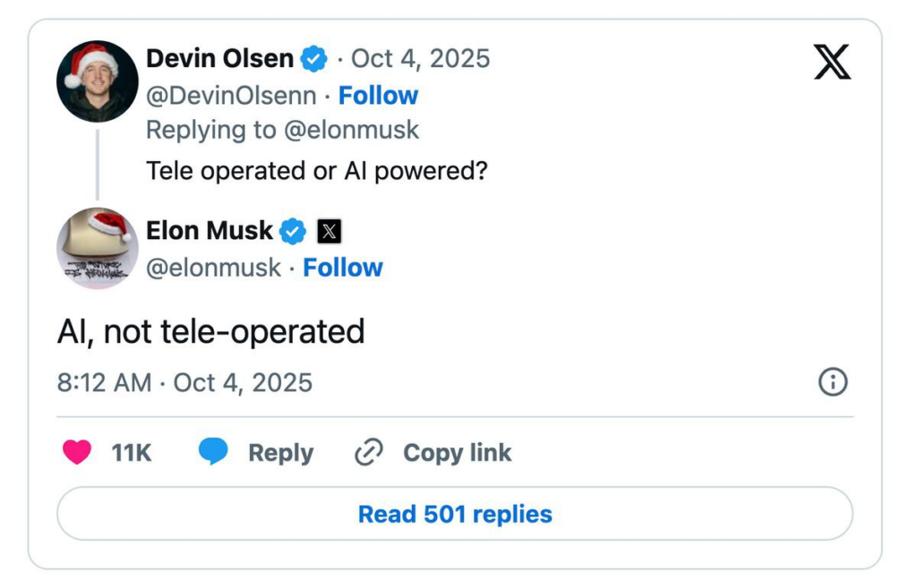Image resolution: width=917 pixels, height=588 pixels.
Task: Click the Reply label
Action: coord(280,453)
